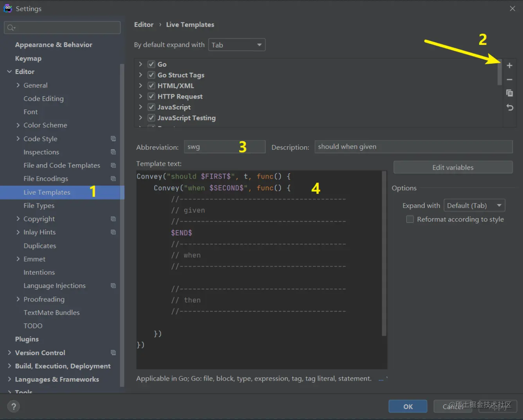Click project-level icon beside Copyright

point(113,219)
